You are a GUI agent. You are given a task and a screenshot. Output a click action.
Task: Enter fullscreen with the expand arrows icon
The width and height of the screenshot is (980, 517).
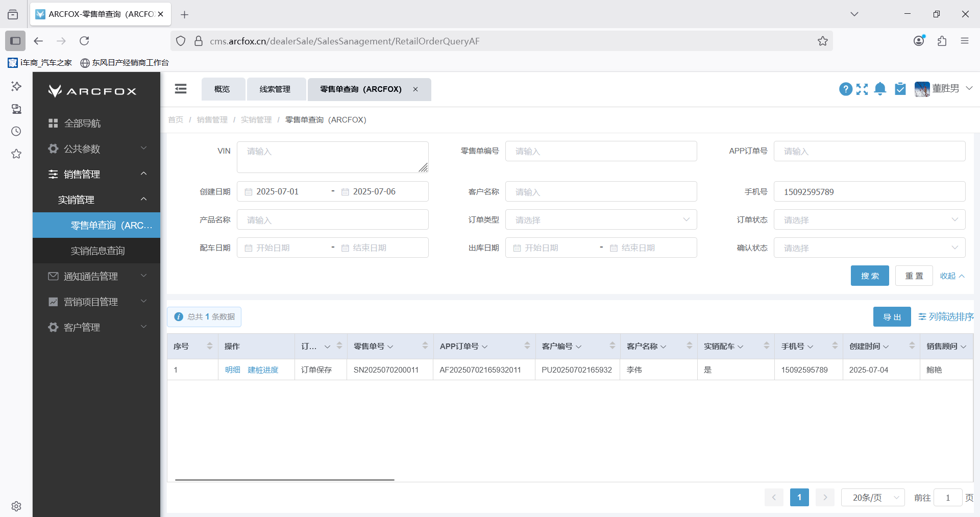[862, 89]
